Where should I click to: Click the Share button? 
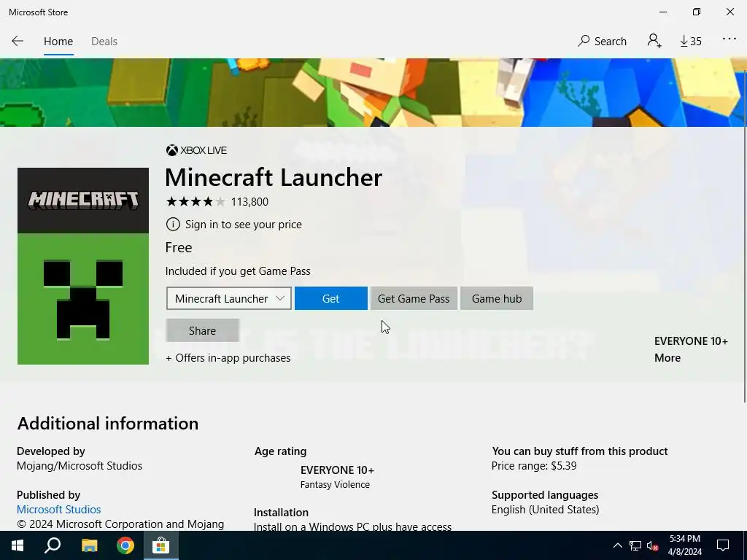pos(203,330)
